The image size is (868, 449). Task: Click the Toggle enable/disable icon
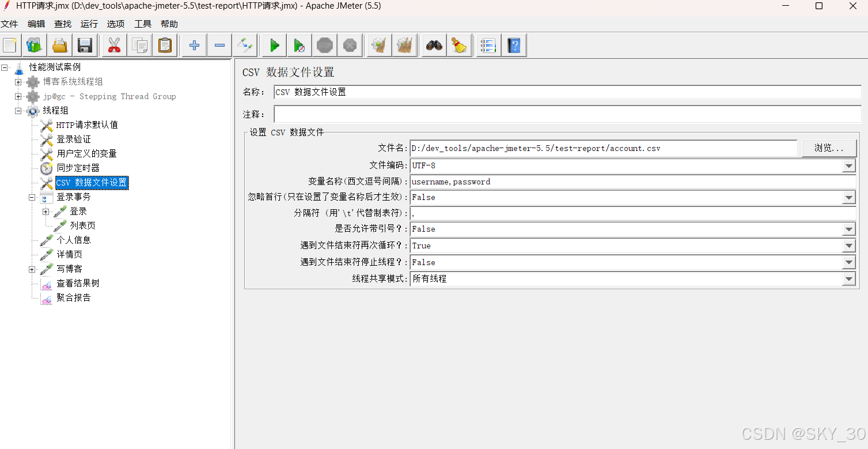click(x=245, y=45)
